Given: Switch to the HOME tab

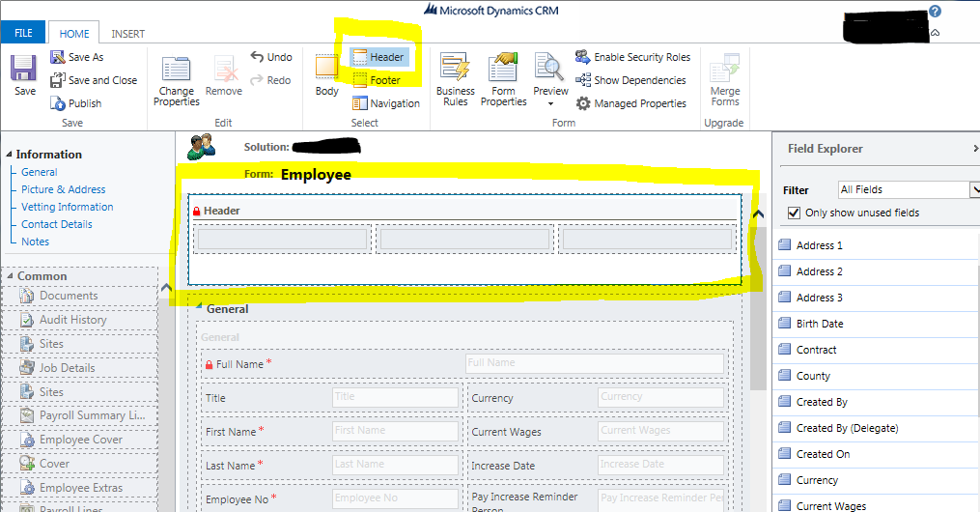Looking at the screenshot, I should point(73,34).
